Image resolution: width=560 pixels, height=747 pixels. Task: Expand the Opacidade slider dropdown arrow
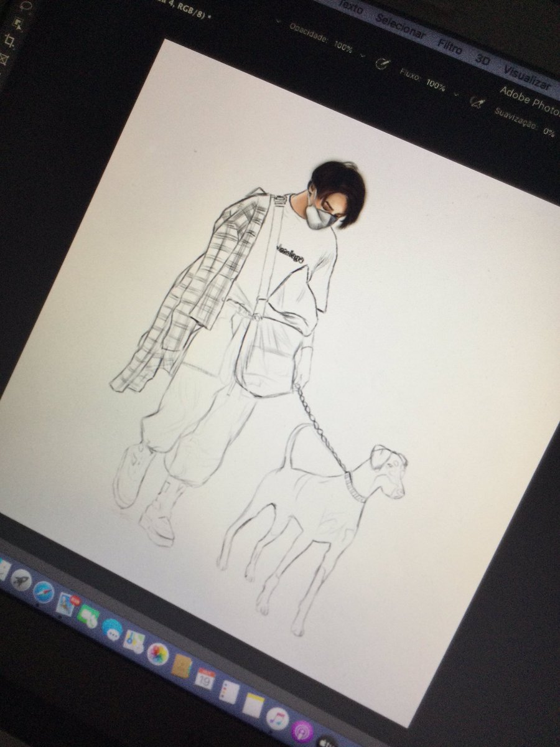tap(362, 55)
